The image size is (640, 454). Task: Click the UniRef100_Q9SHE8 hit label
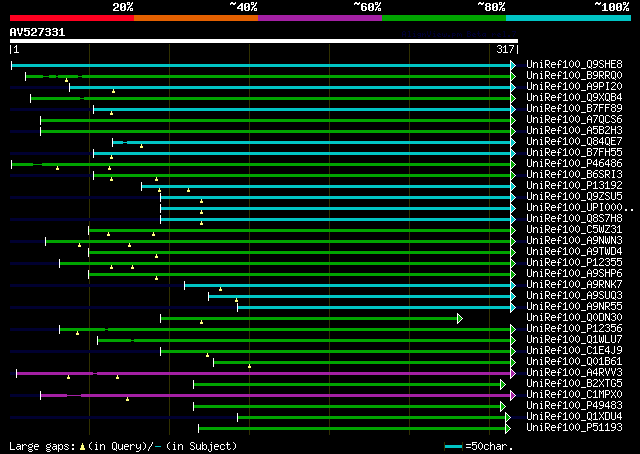tap(574, 65)
